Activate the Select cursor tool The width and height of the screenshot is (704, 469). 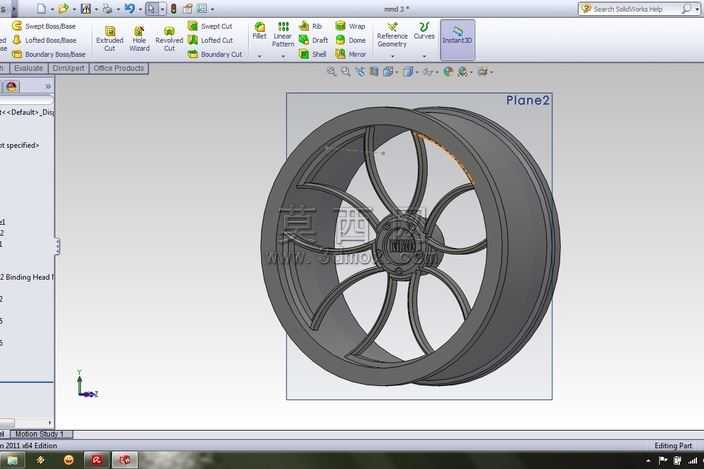(x=151, y=9)
